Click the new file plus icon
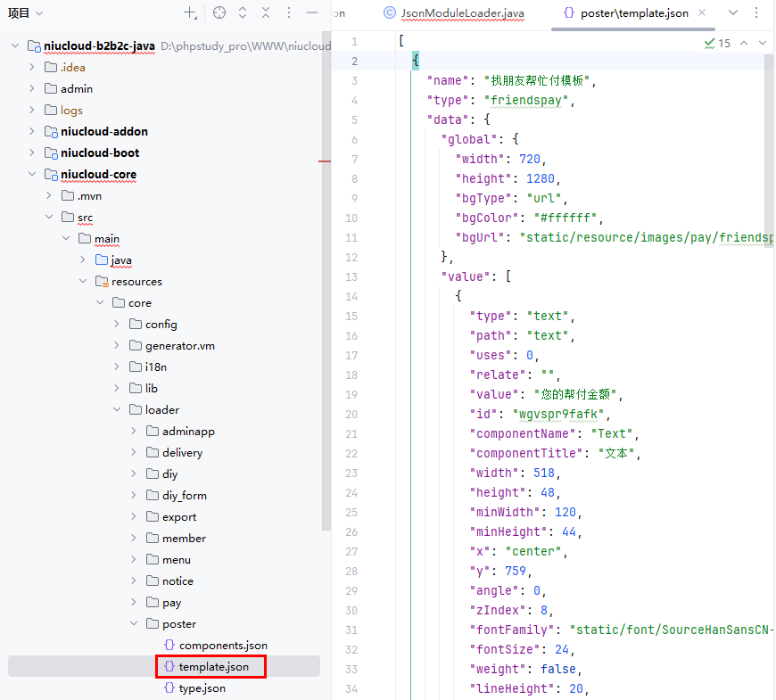The image size is (776, 700). 190,13
